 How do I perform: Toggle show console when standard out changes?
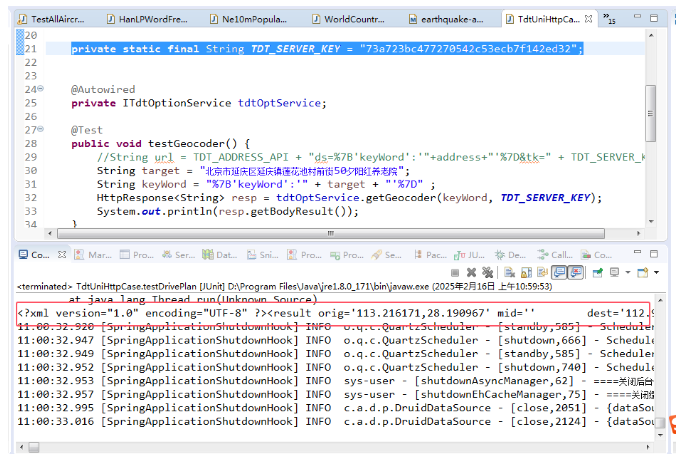tap(560, 272)
